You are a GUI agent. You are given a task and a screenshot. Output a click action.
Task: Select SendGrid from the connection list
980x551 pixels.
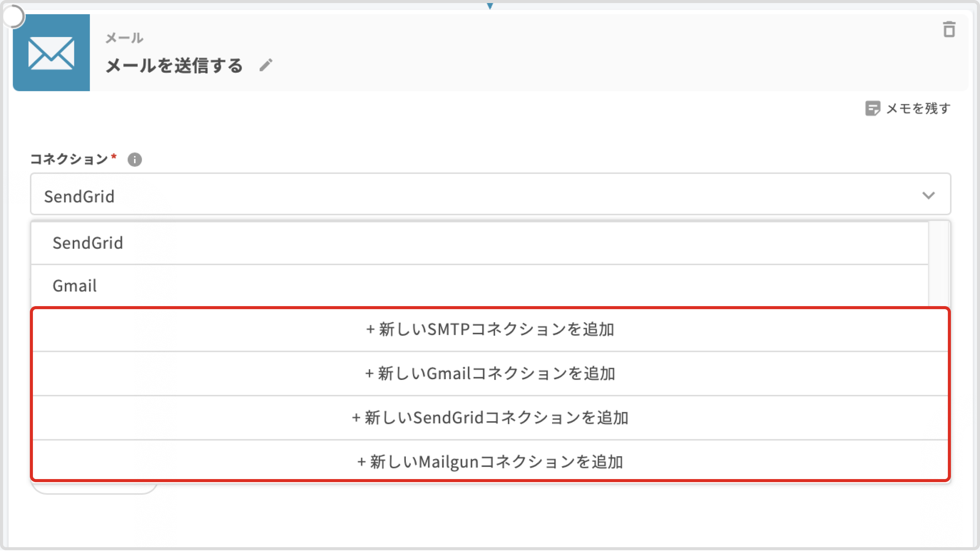click(88, 243)
